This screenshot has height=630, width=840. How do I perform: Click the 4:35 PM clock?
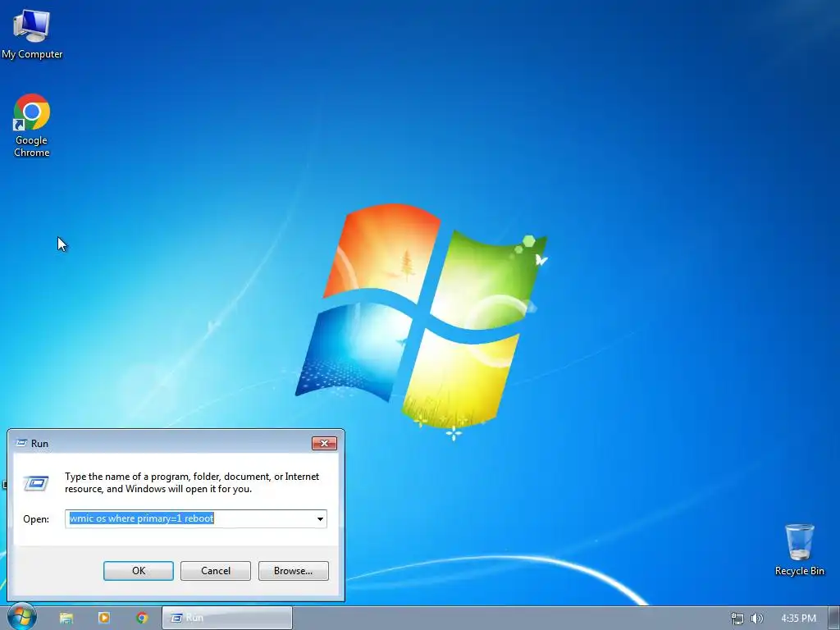click(x=798, y=619)
